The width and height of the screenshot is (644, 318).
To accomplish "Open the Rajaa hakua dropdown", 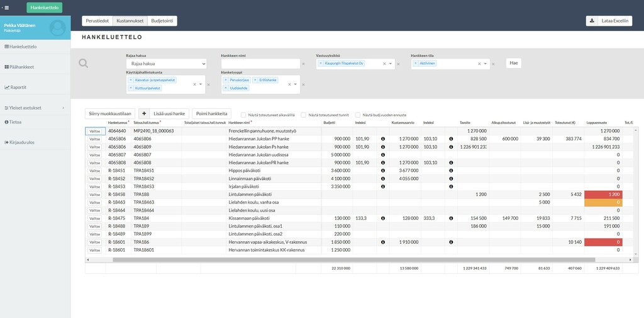I will [166, 64].
